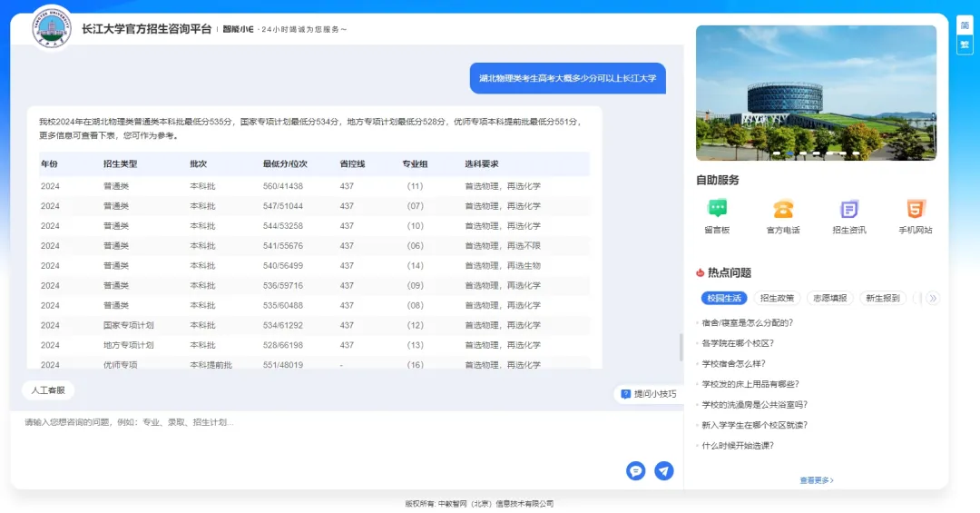This screenshot has height=513, width=980.
Task: Switch language to 简 simplified Chinese
Action: click(964, 25)
